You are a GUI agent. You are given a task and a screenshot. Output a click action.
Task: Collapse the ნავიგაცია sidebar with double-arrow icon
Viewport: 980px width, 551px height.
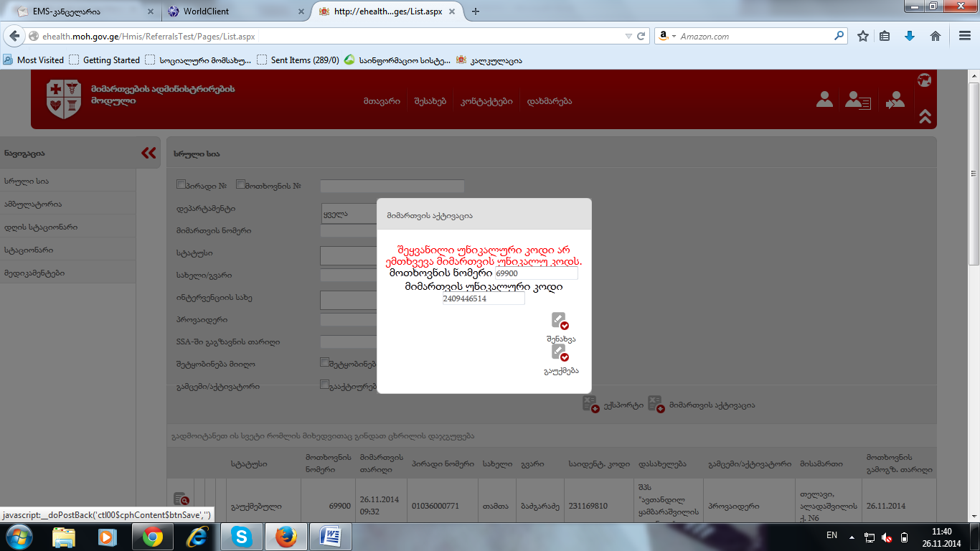(149, 153)
